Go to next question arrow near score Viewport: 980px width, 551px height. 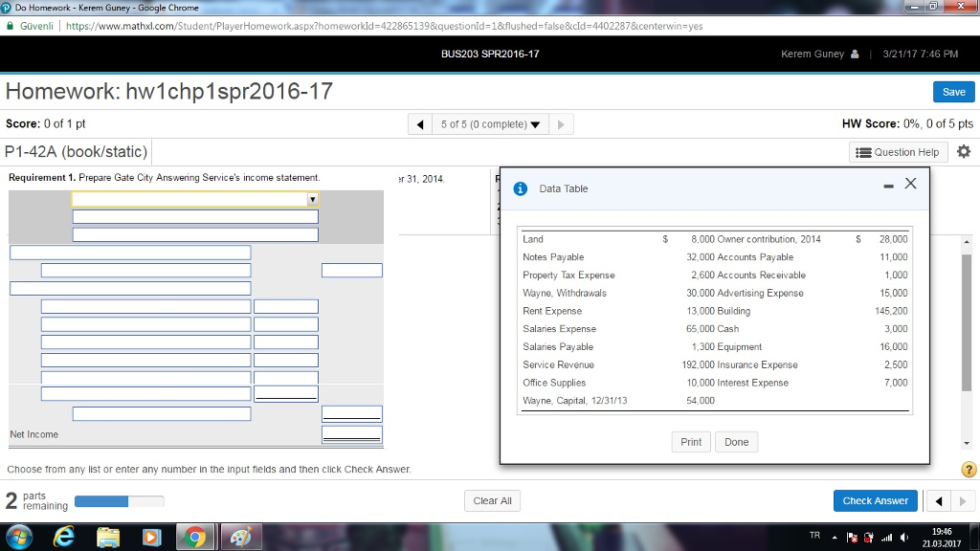(561, 124)
